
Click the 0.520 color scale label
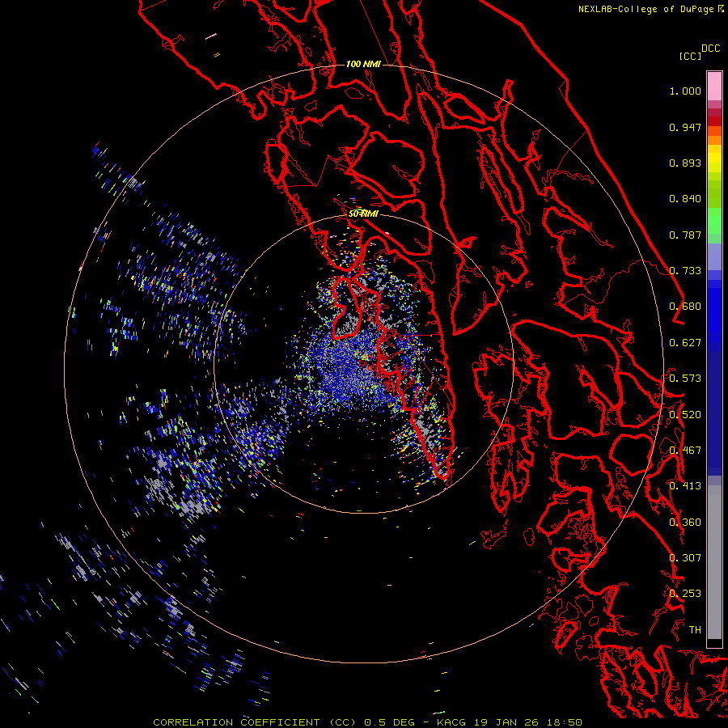coord(685,414)
